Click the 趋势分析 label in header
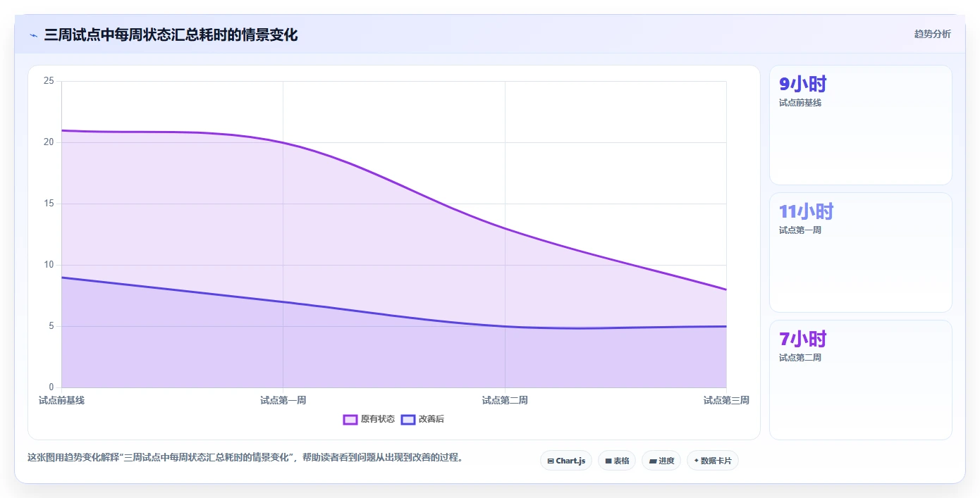The height and width of the screenshot is (498, 980). pos(932,34)
